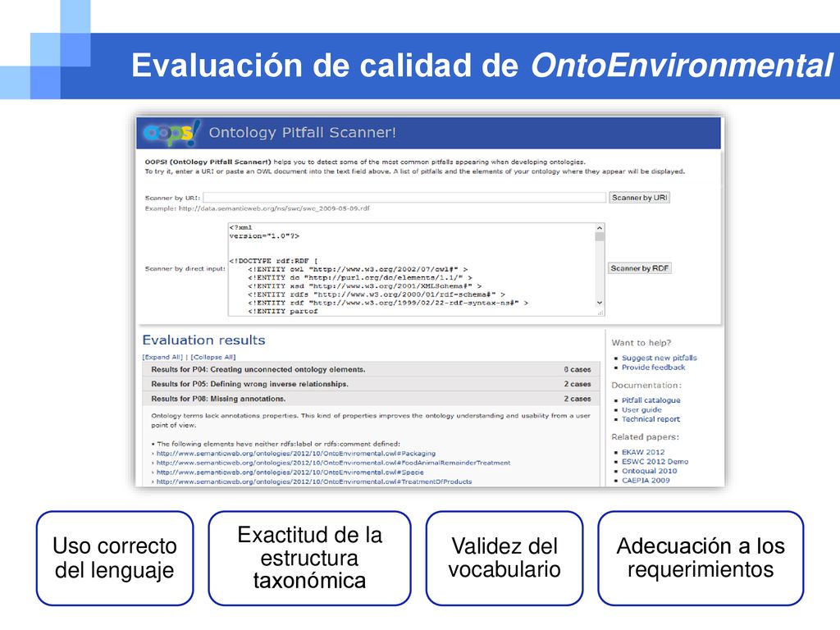Open the Ontoqual 2010 paper link
The image size is (840, 630).
649,471
